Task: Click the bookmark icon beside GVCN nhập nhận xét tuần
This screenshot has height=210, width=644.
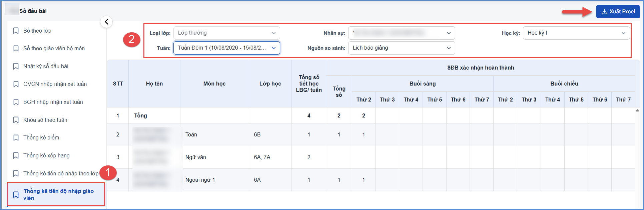Action: coord(16,84)
